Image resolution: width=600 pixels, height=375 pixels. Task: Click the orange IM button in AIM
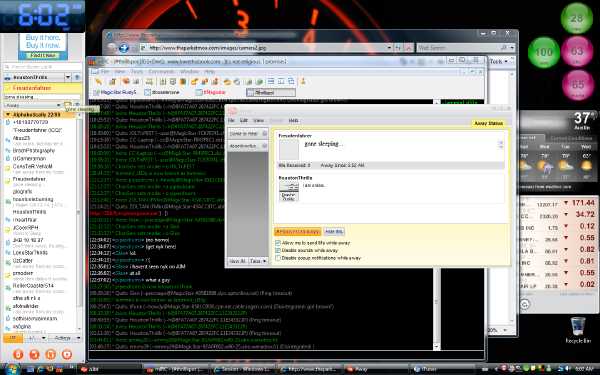click(x=13, y=338)
